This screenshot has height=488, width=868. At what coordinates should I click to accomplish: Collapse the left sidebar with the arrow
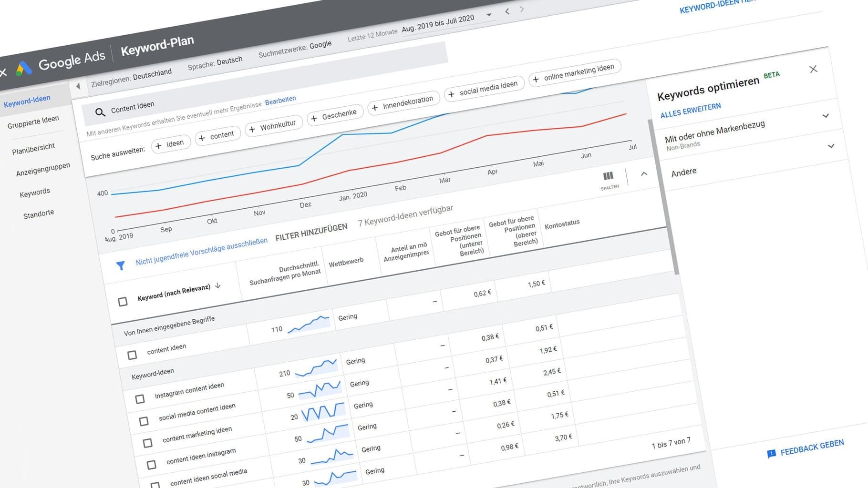[x=78, y=86]
